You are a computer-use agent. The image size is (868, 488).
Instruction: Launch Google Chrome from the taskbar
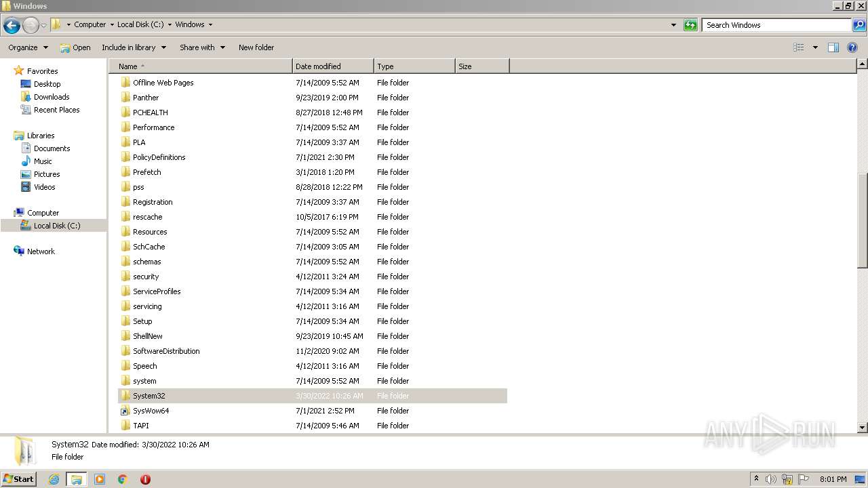click(x=123, y=479)
